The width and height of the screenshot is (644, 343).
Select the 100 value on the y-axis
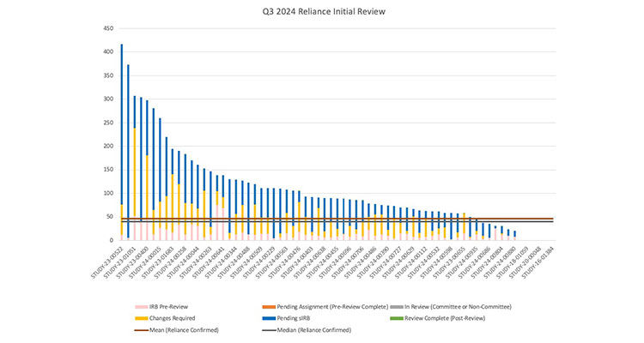(x=108, y=194)
